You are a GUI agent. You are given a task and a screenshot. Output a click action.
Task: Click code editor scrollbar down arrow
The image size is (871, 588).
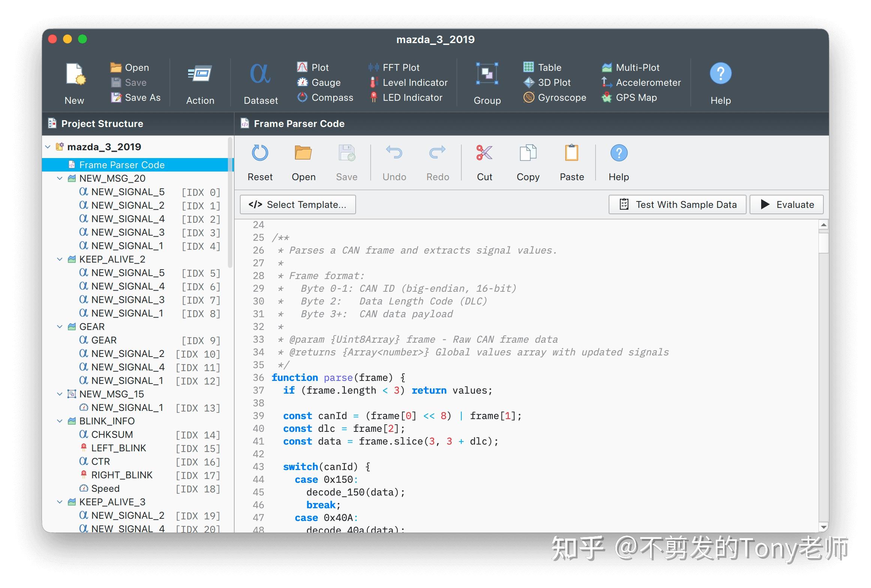point(823,527)
